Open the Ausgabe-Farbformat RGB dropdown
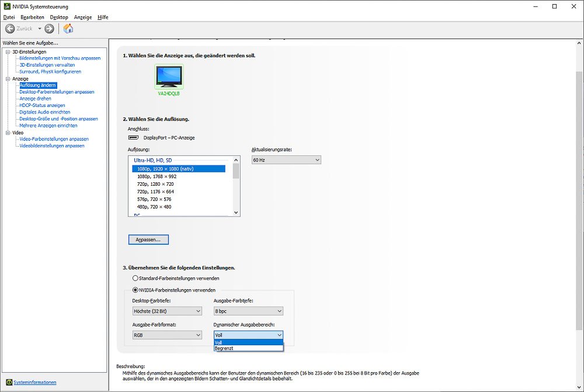The height and width of the screenshot is (392, 584). 167,335
